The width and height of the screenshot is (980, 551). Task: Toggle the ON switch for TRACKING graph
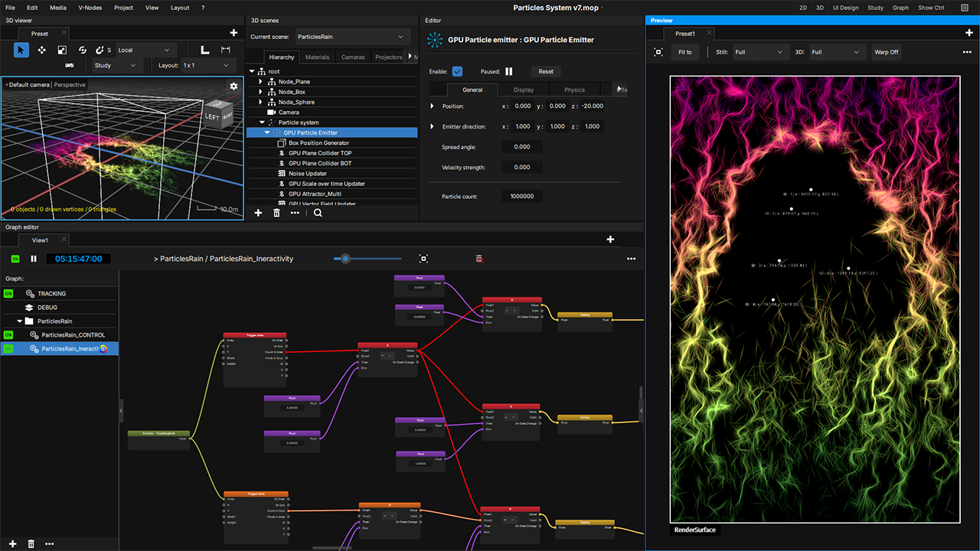pyautogui.click(x=8, y=293)
